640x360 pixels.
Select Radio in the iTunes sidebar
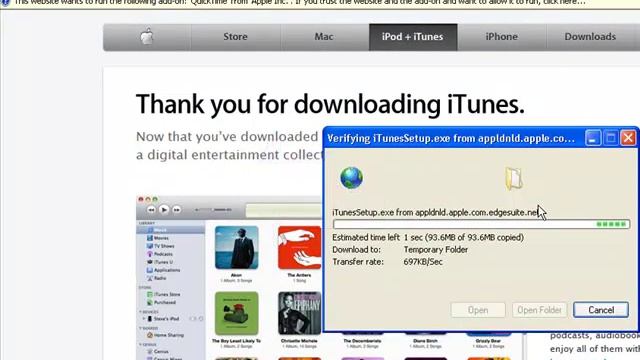coord(156,278)
